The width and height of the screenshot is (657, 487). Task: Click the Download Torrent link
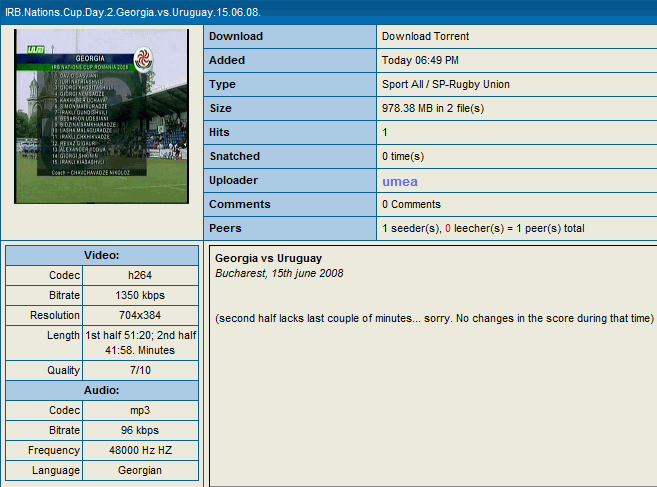click(425, 36)
